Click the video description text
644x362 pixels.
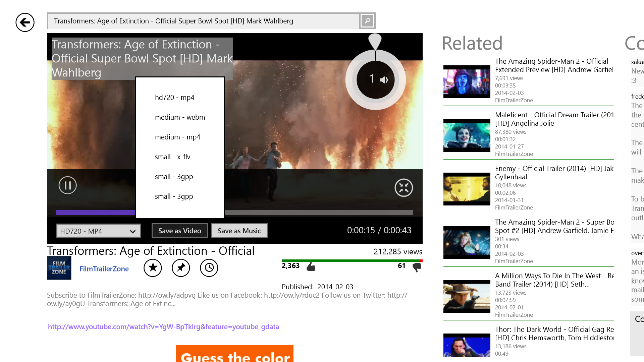point(227,299)
